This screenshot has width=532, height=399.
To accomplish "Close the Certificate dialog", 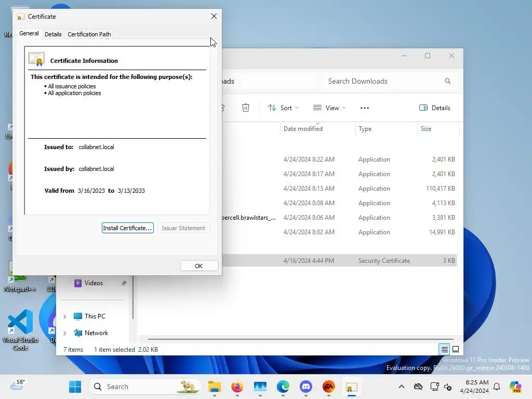I will coord(214,16).
